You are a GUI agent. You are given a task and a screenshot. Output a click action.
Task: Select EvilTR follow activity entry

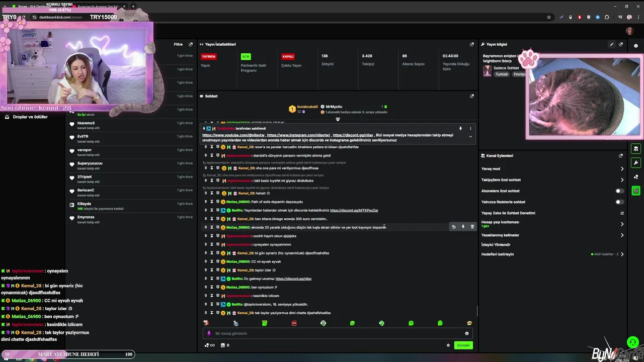point(132,138)
